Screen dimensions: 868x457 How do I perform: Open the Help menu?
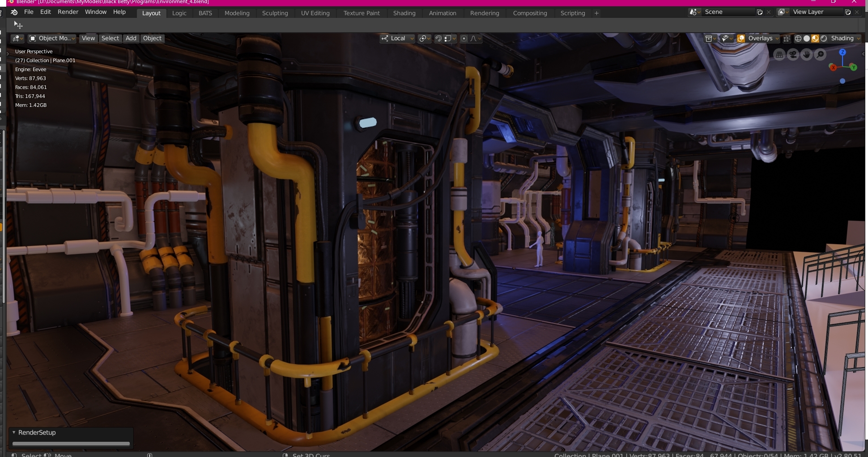pyautogui.click(x=119, y=12)
